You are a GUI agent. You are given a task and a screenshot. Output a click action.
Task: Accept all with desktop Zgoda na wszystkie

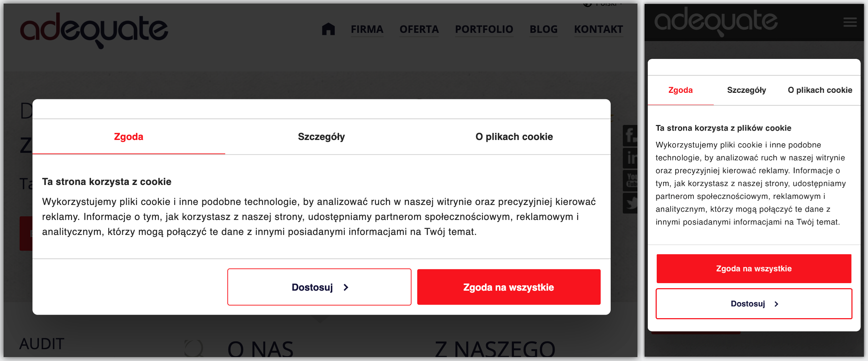[x=509, y=287]
